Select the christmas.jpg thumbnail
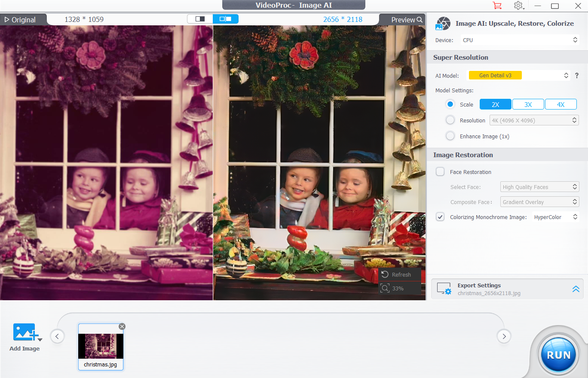Screen dimensions: 588x378 pos(101,346)
